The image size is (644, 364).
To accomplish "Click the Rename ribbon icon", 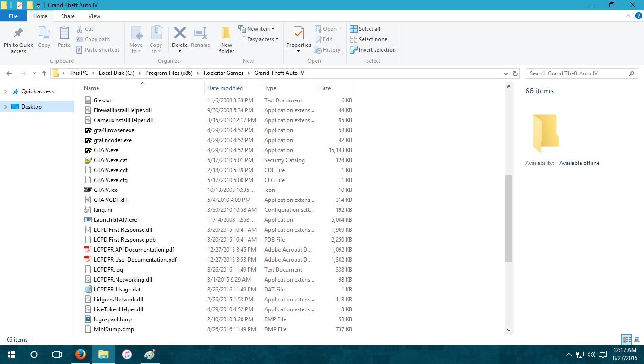I will [x=201, y=34].
